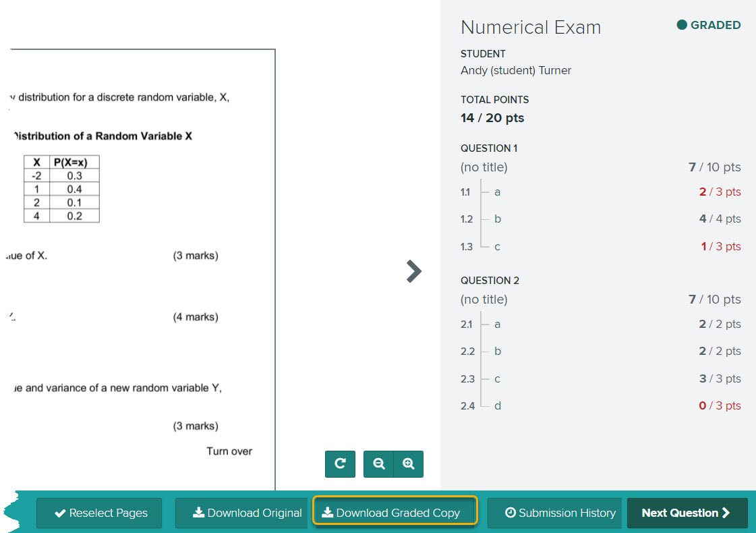The width and height of the screenshot is (756, 533).
Task: Click the rotate page icon
Action: [x=340, y=464]
